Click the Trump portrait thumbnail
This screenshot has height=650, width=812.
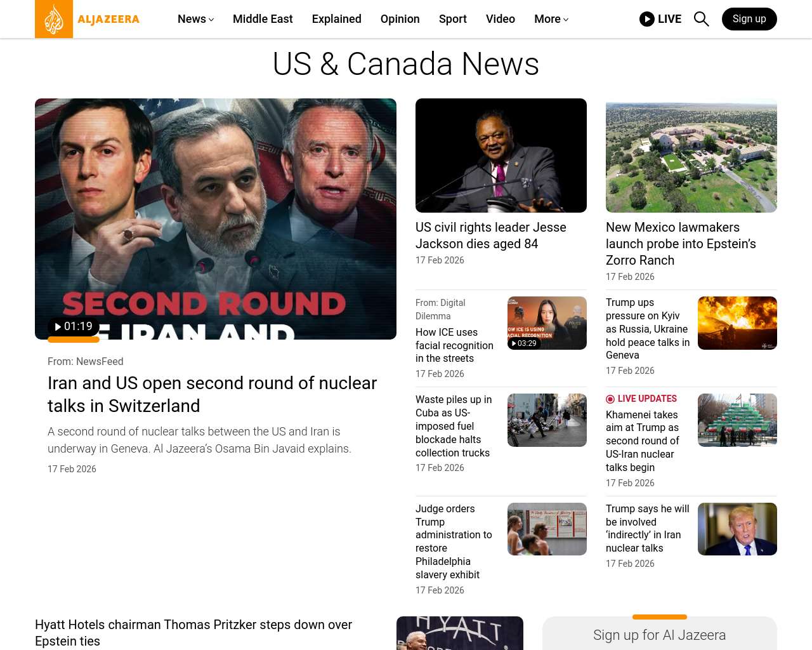737,529
